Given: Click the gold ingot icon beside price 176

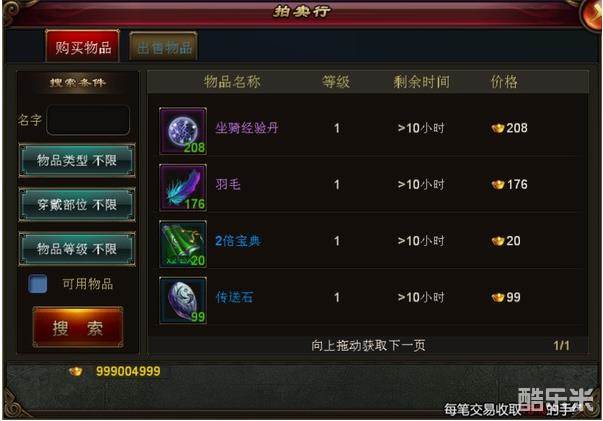Looking at the screenshot, I should coord(498,185).
